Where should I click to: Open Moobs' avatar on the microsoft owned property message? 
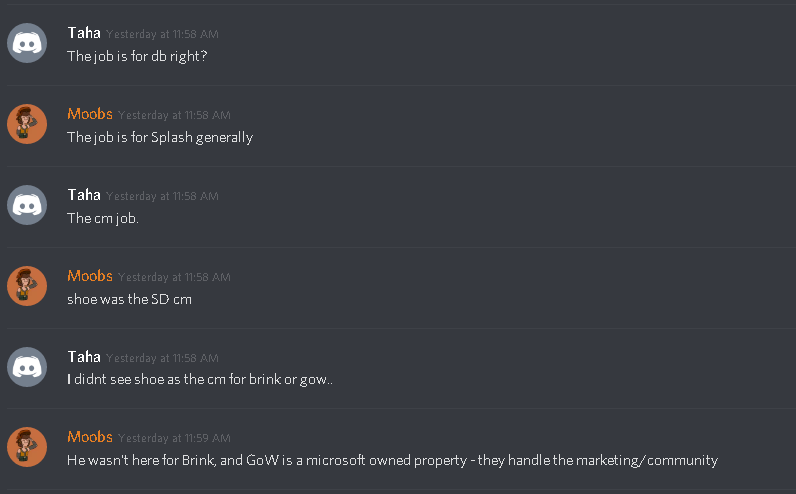[27, 447]
